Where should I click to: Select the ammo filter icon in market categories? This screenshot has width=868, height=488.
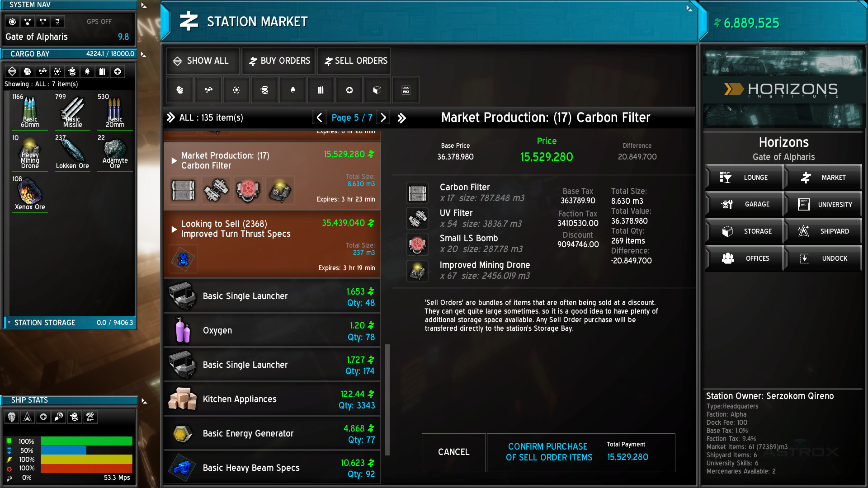pyautogui.click(x=321, y=90)
